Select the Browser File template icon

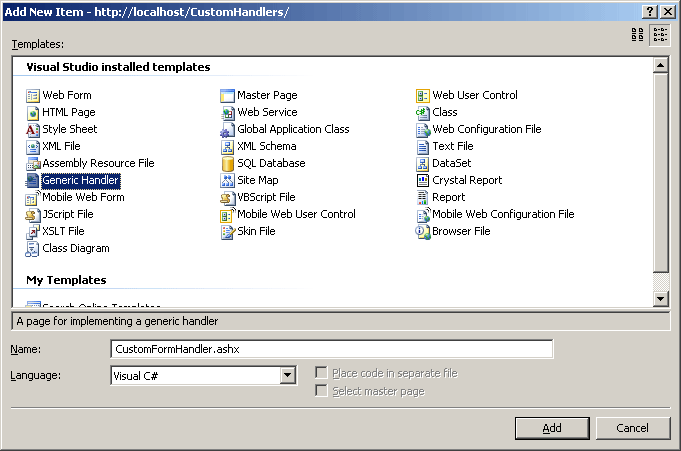[x=423, y=232]
